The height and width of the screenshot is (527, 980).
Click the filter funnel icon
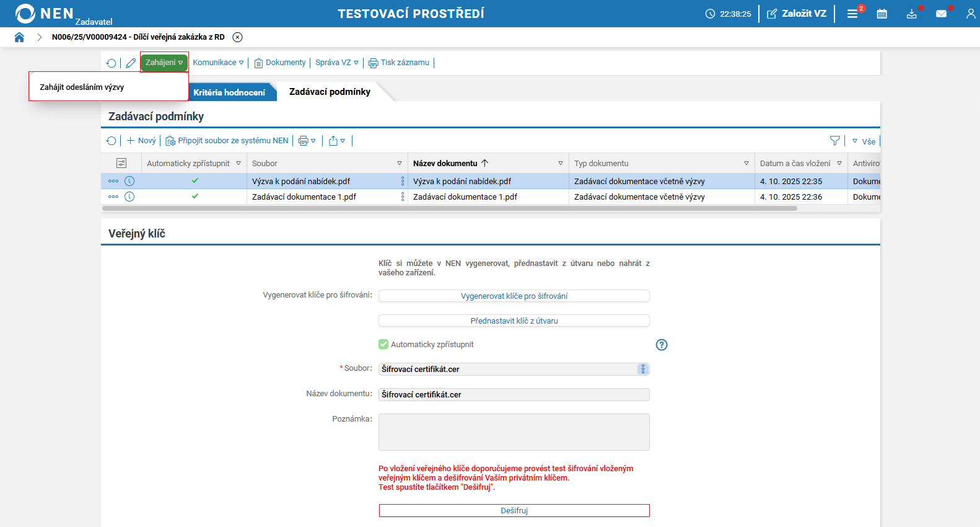pyautogui.click(x=835, y=141)
